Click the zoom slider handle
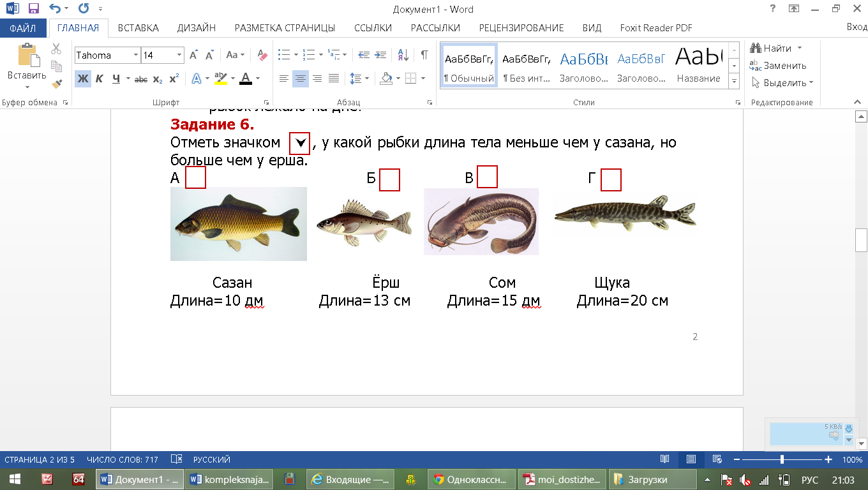This screenshot has width=868, height=490. [782, 459]
